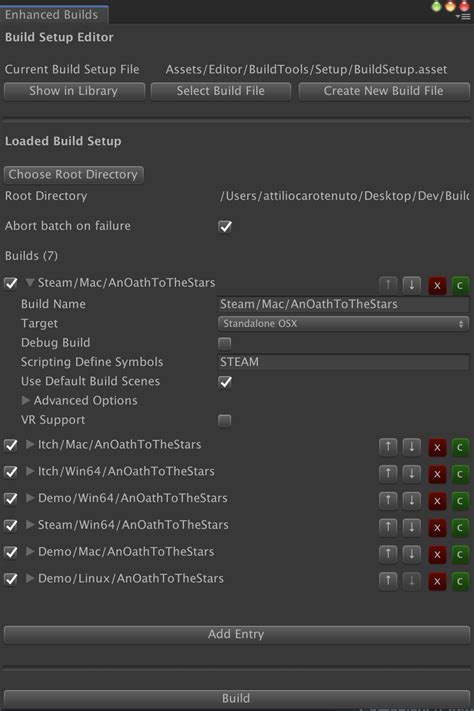Clone the Demo/Win64 build entry
474x711 pixels.
[x=460, y=501]
